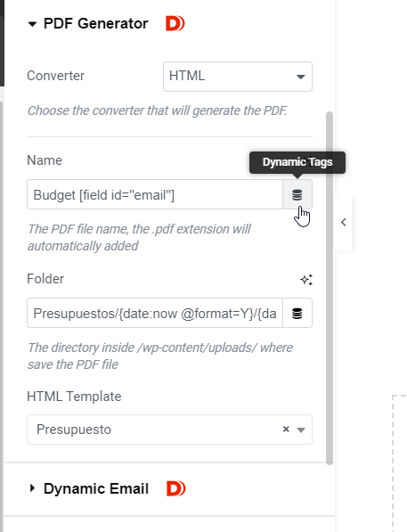This screenshot has width=407, height=532.
Task: Click the AI sparkle icon beside Folder
Action: (306, 280)
